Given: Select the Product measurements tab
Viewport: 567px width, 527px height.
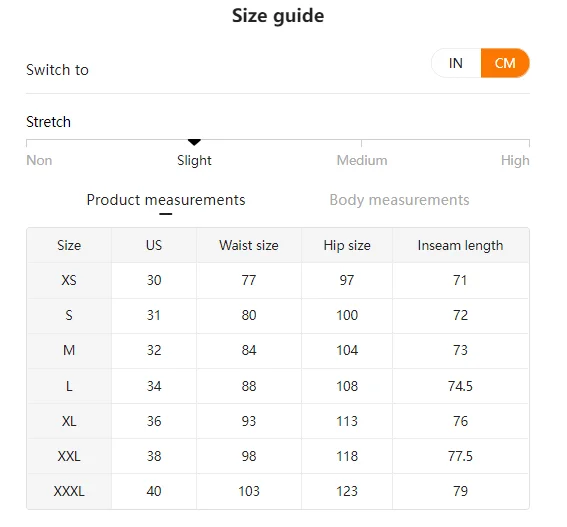Looking at the screenshot, I should (x=166, y=200).
